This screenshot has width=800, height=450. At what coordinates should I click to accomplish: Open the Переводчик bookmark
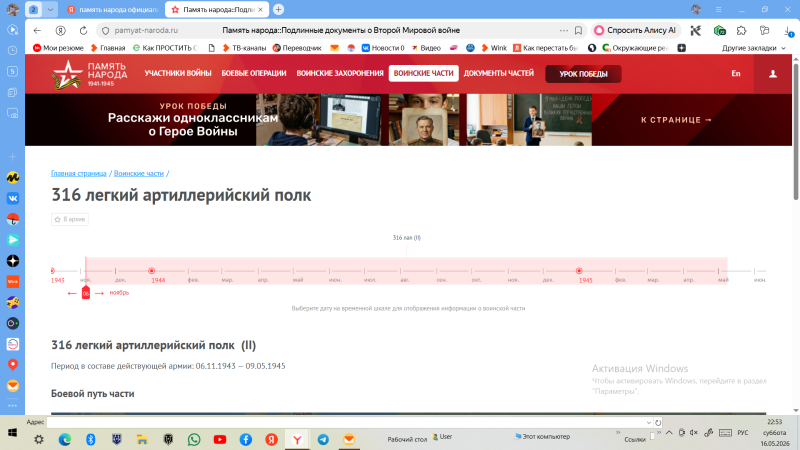pos(297,48)
